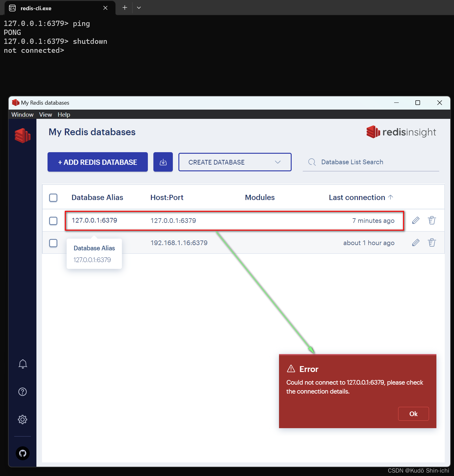Click the + ADD REDIS DATABASE button
This screenshot has height=476, width=454.
98,162
